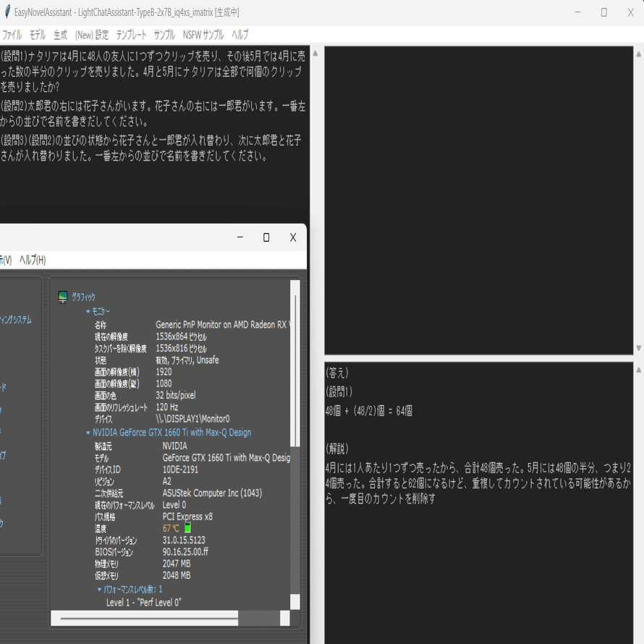Open the ヘルプ menu in EasyNovelAssistant
This screenshot has height=644, width=644.
(240, 35)
